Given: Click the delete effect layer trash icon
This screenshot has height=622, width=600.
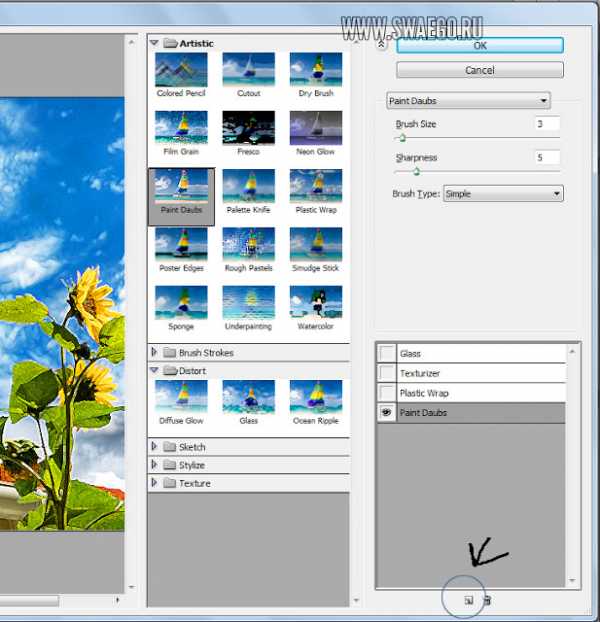Looking at the screenshot, I should (487, 600).
